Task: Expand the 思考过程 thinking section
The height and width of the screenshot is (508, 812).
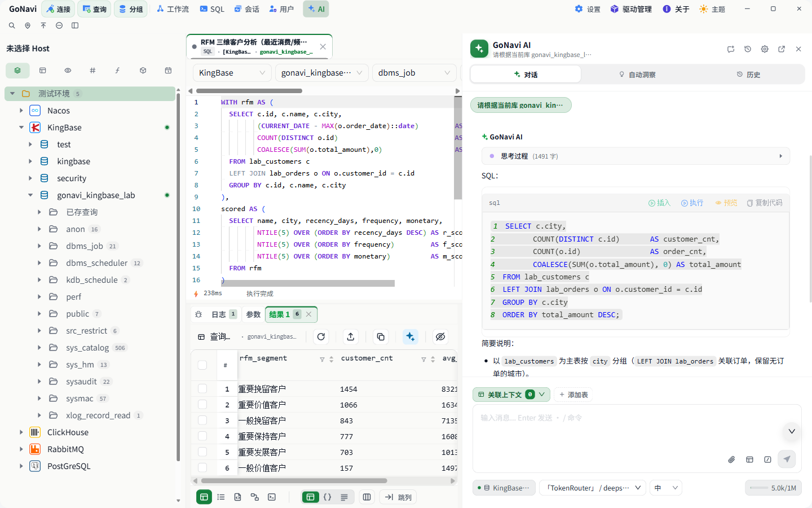Action: coord(636,156)
